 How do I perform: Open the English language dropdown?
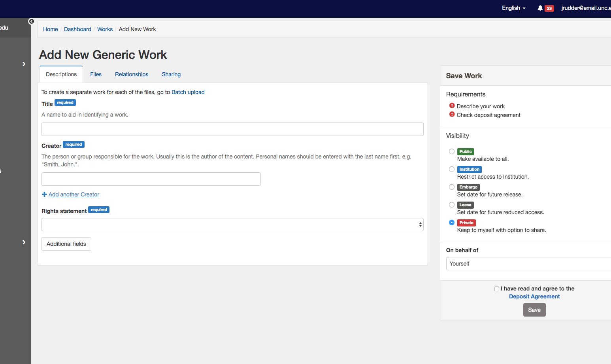(x=514, y=8)
